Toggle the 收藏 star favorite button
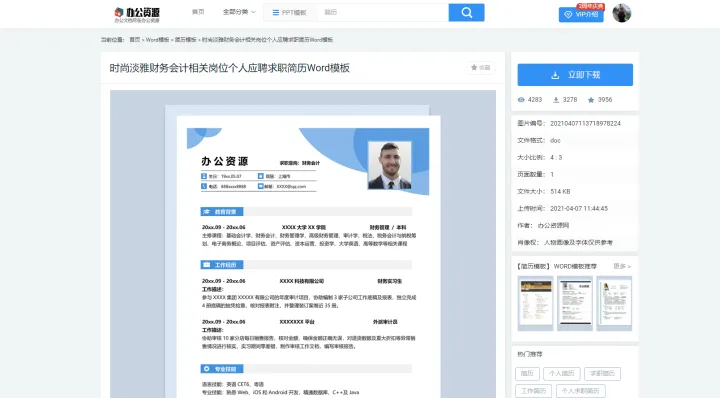 (x=481, y=67)
